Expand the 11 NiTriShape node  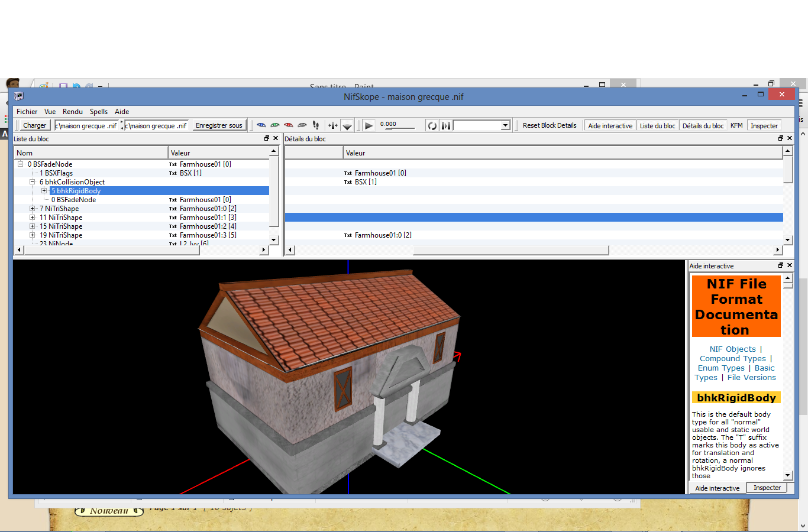(x=32, y=218)
